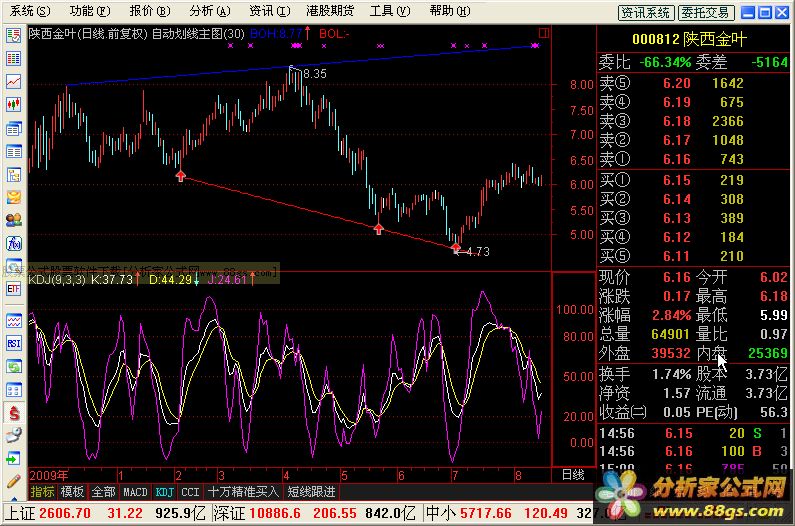Screen dimensions: 795x526
Task: Click the red S dollar icon
Action: [x=14, y=413]
